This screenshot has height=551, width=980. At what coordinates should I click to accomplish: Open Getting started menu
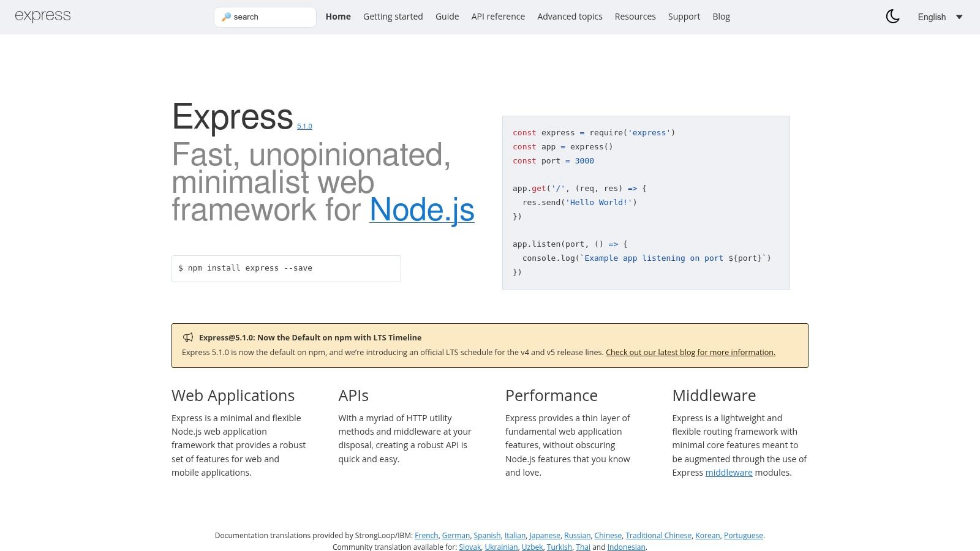[x=393, y=17]
